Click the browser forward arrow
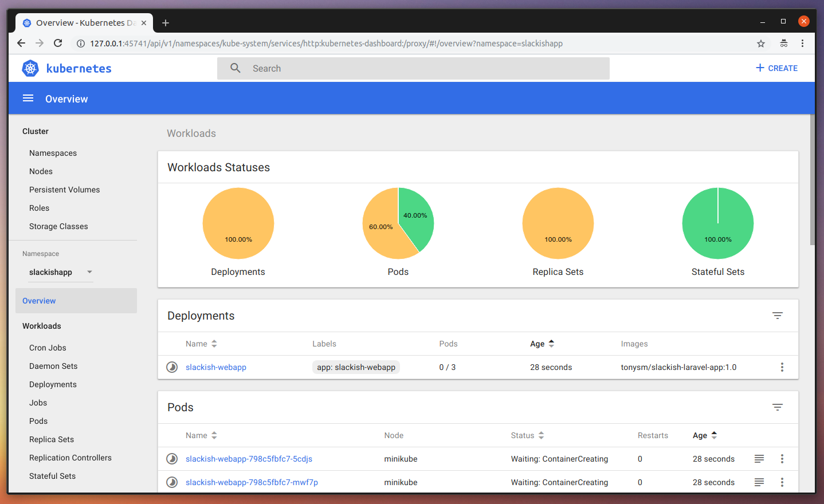The image size is (824, 504). [x=40, y=43]
